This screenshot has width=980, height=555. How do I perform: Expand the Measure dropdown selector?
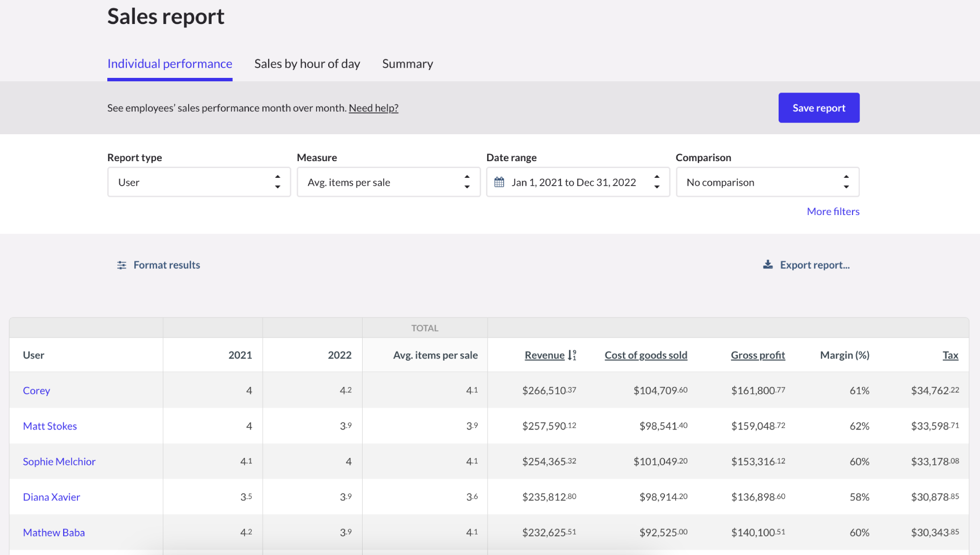click(x=388, y=182)
